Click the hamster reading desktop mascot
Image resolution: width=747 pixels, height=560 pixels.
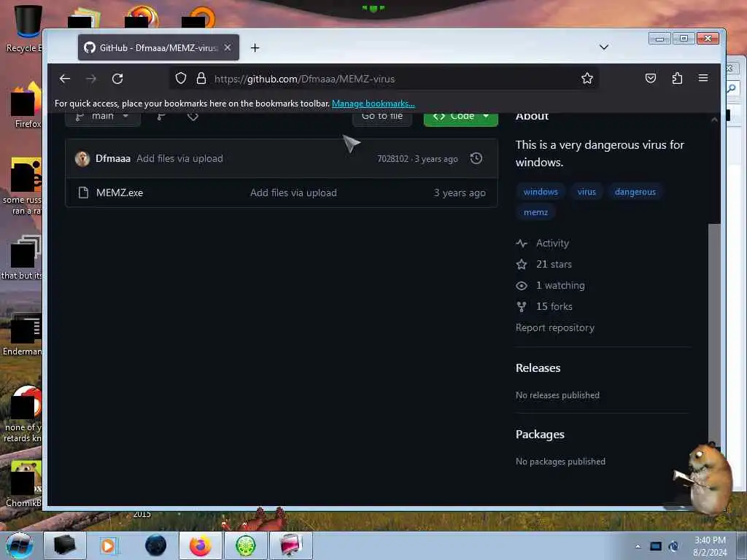pyautogui.click(x=705, y=478)
